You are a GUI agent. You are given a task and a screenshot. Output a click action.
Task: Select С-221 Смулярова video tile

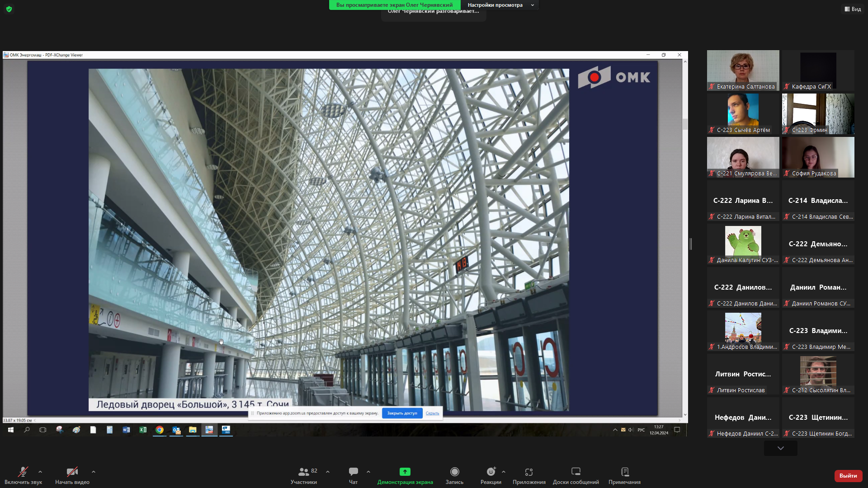pos(743,157)
